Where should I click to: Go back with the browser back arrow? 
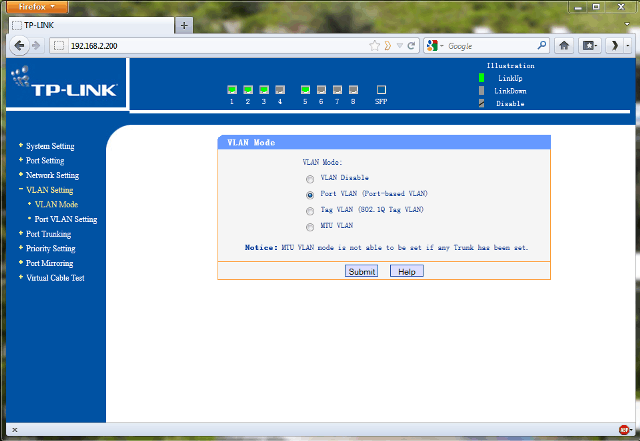pyautogui.click(x=19, y=45)
